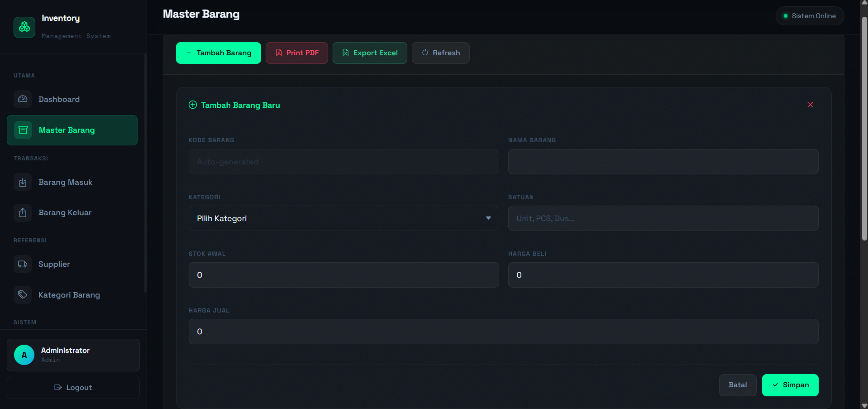The image size is (868, 409).
Task: Click the Barang Masuk download icon
Action: coord(23,182)
